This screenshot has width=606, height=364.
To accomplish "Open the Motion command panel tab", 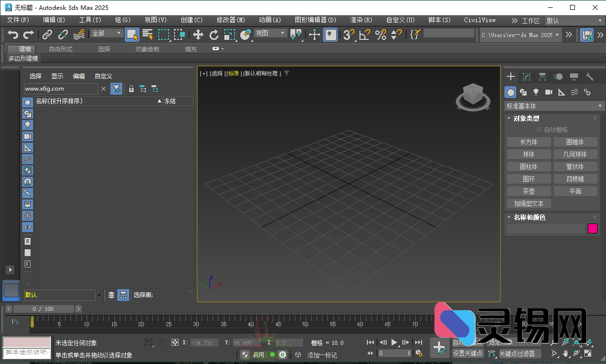I will pos(558,77).
